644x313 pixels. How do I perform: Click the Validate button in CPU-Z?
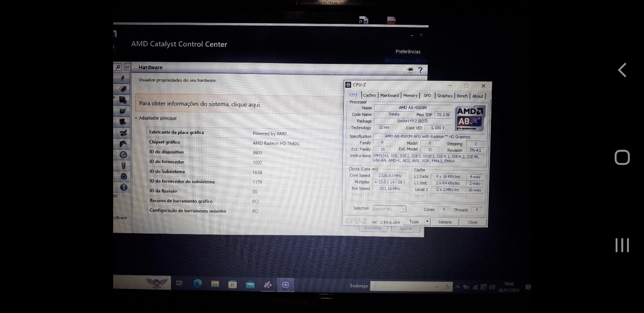pos(445,222)
